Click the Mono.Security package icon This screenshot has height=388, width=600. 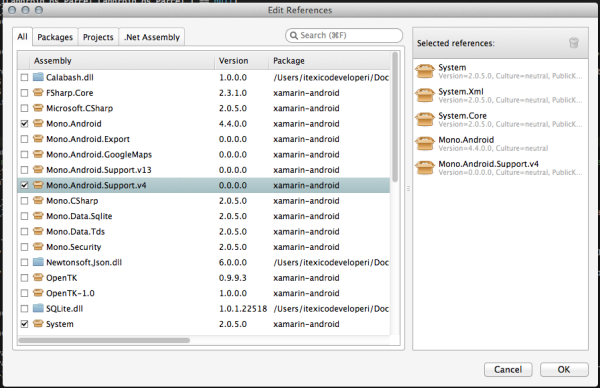[x=38, y=247]
